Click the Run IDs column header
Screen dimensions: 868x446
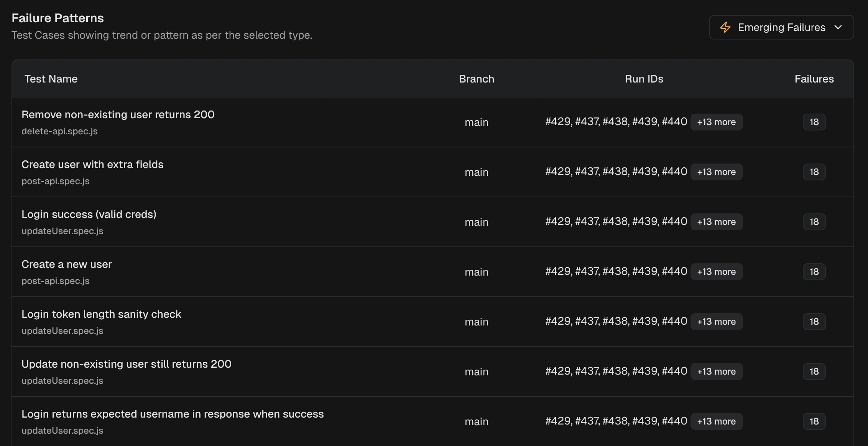tap(644, 79)
